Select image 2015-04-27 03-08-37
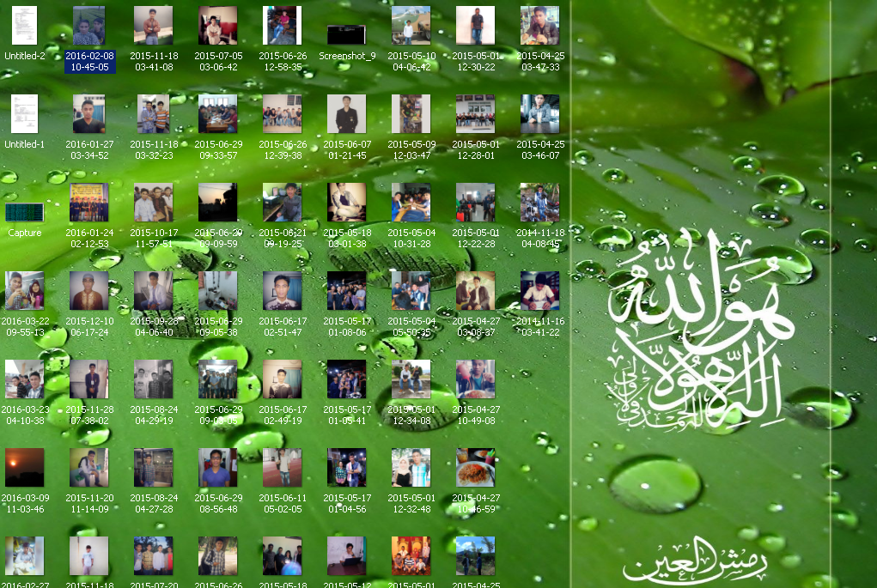The image size is (877, 588). [475, 291]
